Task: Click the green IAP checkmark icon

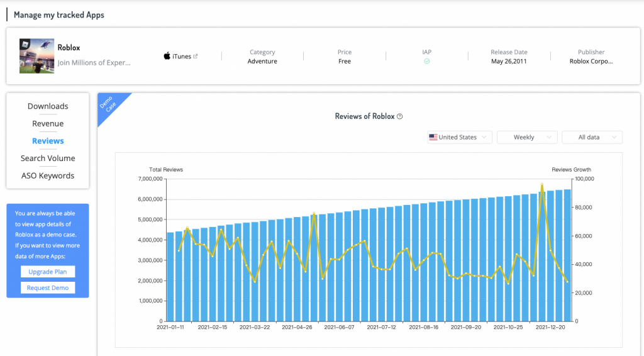Action: (x=427, y=62)
